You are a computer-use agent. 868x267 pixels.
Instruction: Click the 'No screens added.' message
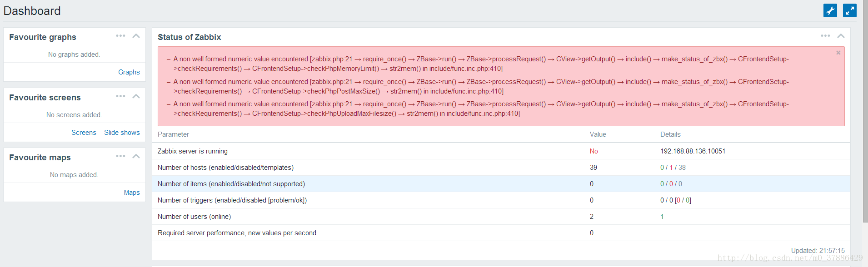pyautogui.click(x=74, y=115)
